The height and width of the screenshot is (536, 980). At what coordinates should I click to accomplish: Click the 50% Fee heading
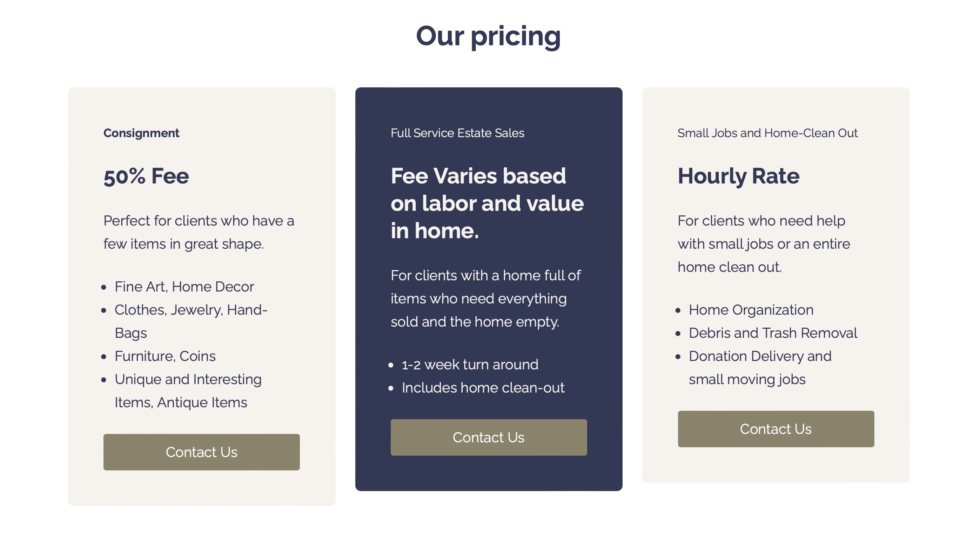(146, 176)
